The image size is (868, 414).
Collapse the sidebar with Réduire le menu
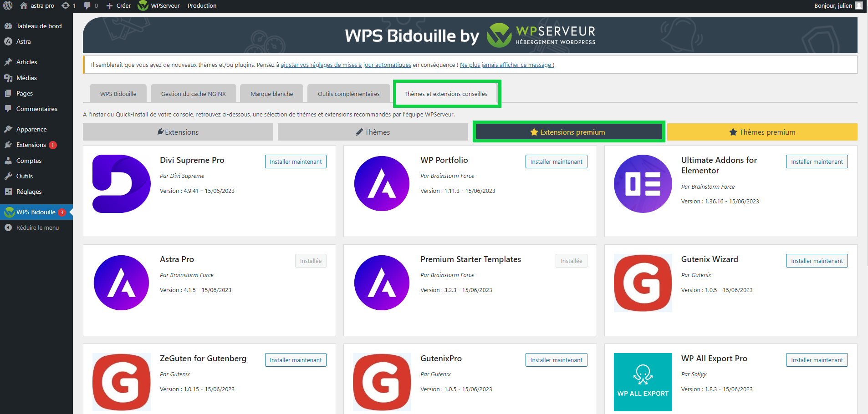pos(36,227)
